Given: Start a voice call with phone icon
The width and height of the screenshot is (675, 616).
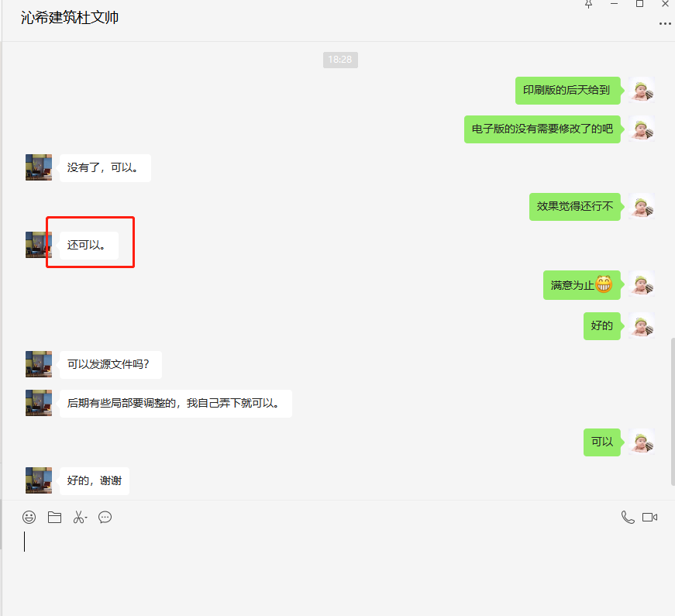Looking at the screenshot, I should pyautogui.click(x=628, y=517).
